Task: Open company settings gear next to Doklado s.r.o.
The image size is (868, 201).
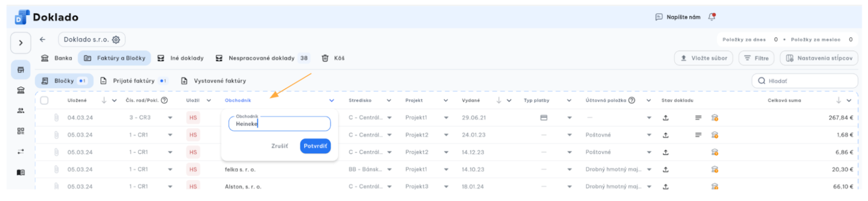Action: pos(116,40)
